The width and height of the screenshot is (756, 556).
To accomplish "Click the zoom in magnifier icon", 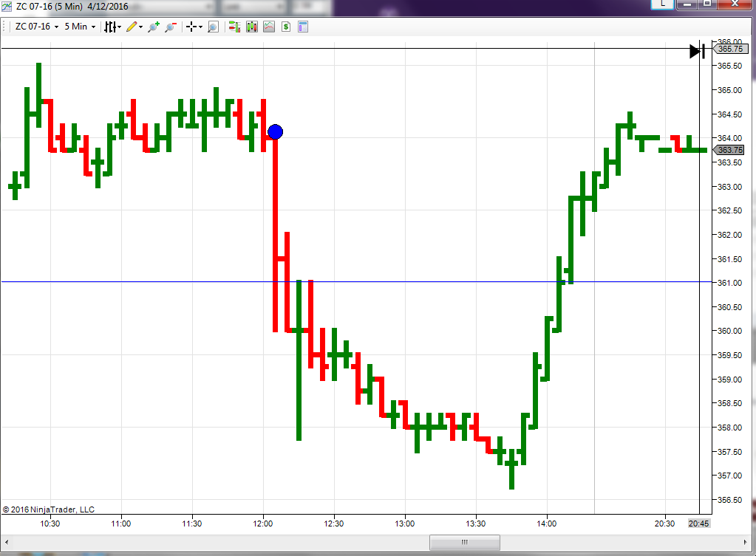I will [x=154, y=27].
